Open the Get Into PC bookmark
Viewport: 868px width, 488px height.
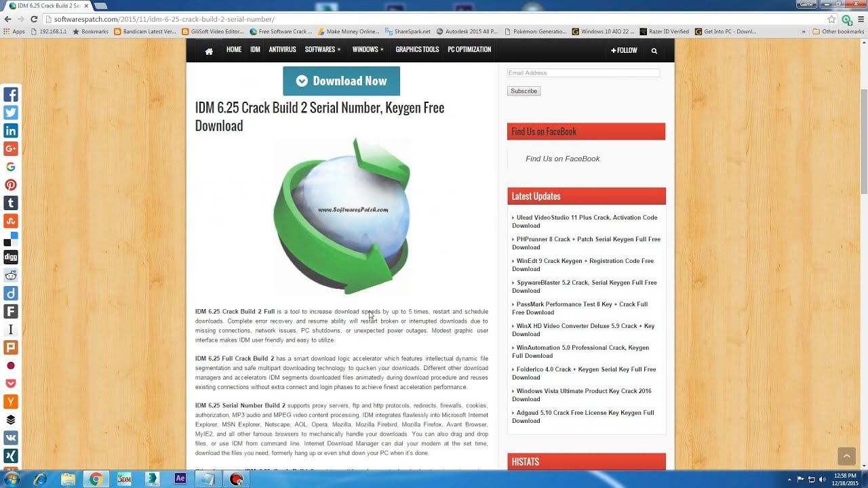tap(725, 31)
